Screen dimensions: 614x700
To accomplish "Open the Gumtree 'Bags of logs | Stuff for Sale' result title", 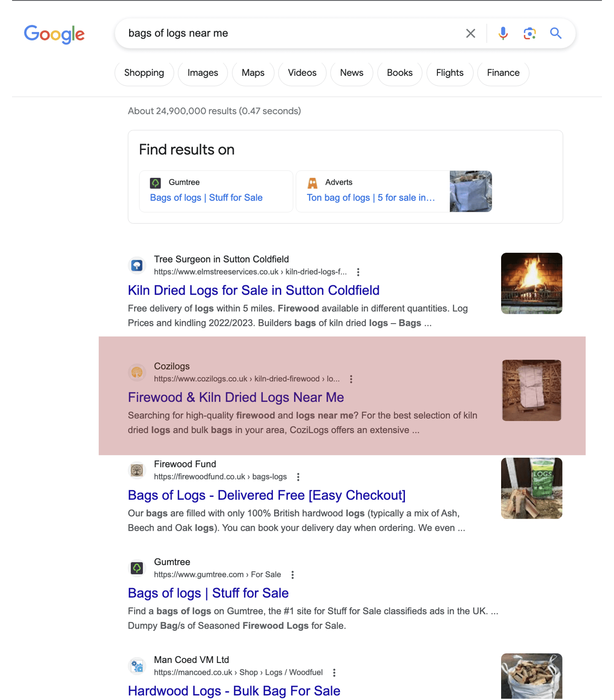I will tap(208, 593).
